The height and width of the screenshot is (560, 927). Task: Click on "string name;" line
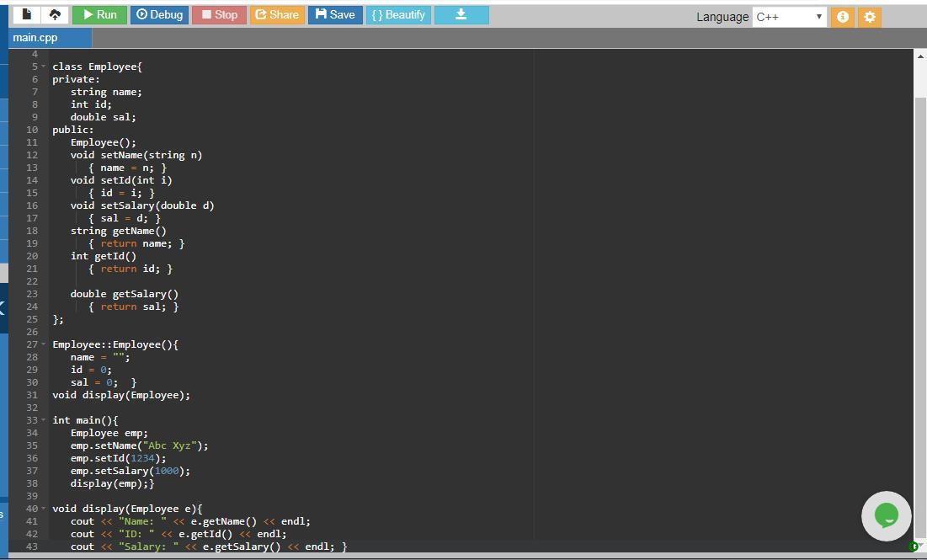click(106, 92)
